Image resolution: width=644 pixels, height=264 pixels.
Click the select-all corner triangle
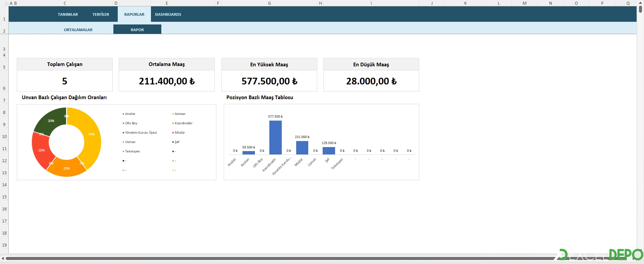[x=5, y=3]
